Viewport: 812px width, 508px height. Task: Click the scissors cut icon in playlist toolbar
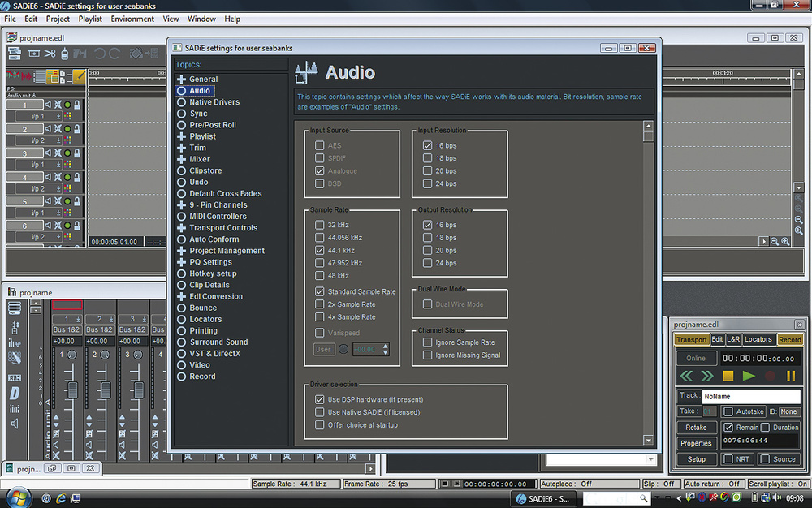point(50,54)
